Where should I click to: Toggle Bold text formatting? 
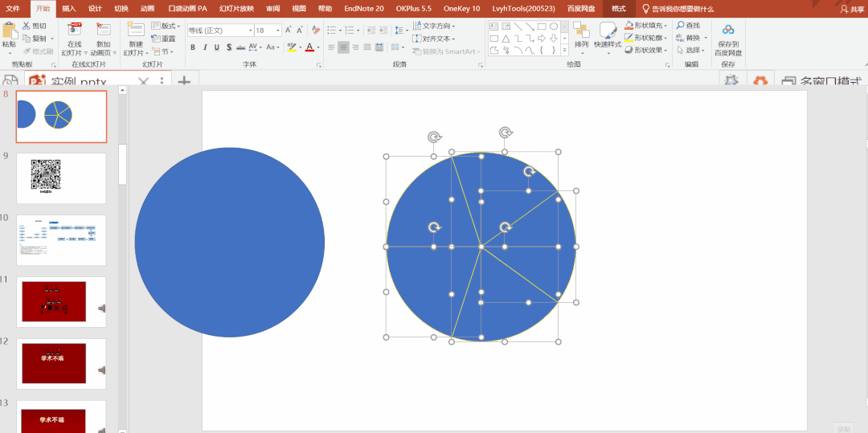(x=193, y=47)
